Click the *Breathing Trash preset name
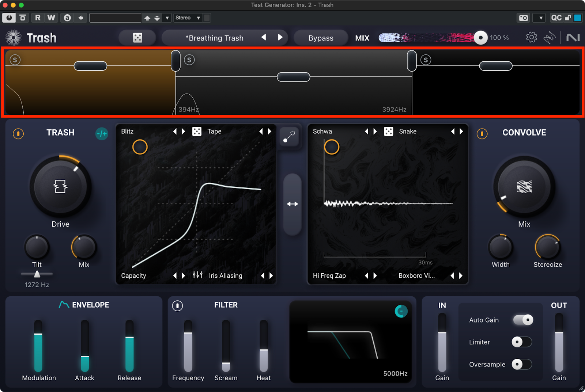Screen dimensions: 585x392 [214, 38]
